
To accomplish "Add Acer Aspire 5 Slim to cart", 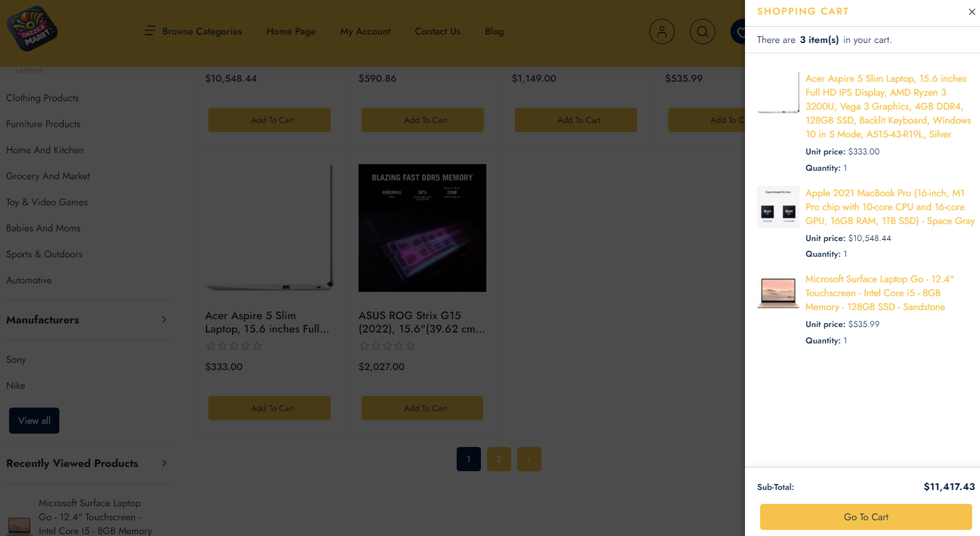I will click(x=270, y=408).
